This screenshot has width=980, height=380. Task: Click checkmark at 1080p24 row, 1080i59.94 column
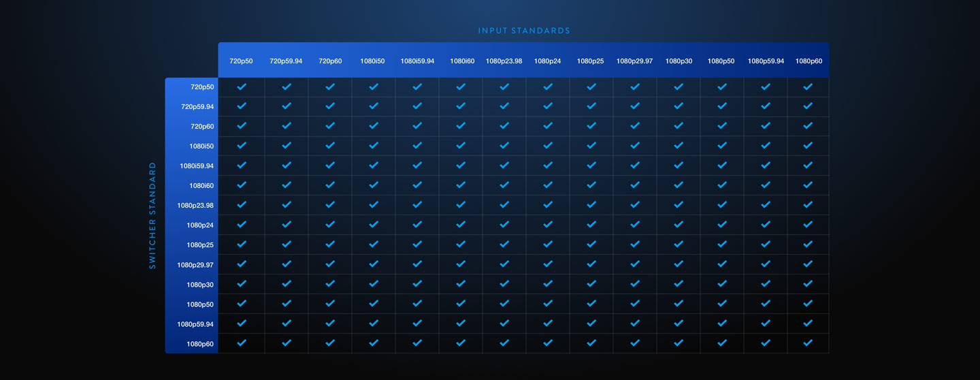point(417,225)
